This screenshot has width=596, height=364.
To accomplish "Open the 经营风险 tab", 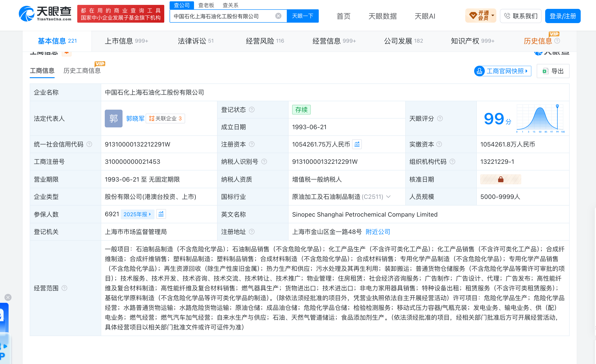I will (265, 41).
